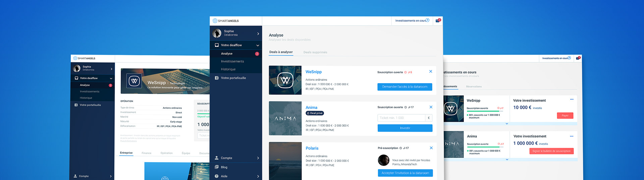Image resolution: width=644 pixels, height=180 pixels.
Task: Expand WeSnipp card chevron in right window
Action: click(507, 124)
